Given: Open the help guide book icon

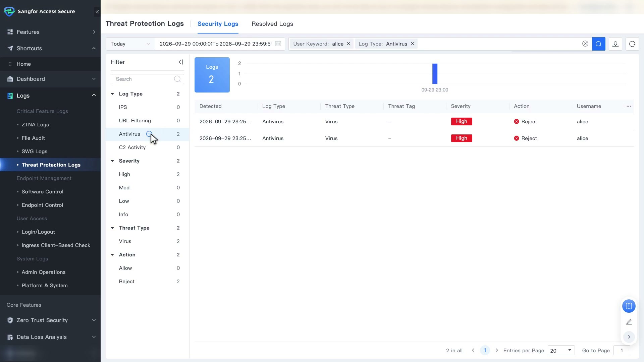Looking at the screenshot, I should [629, 306].
